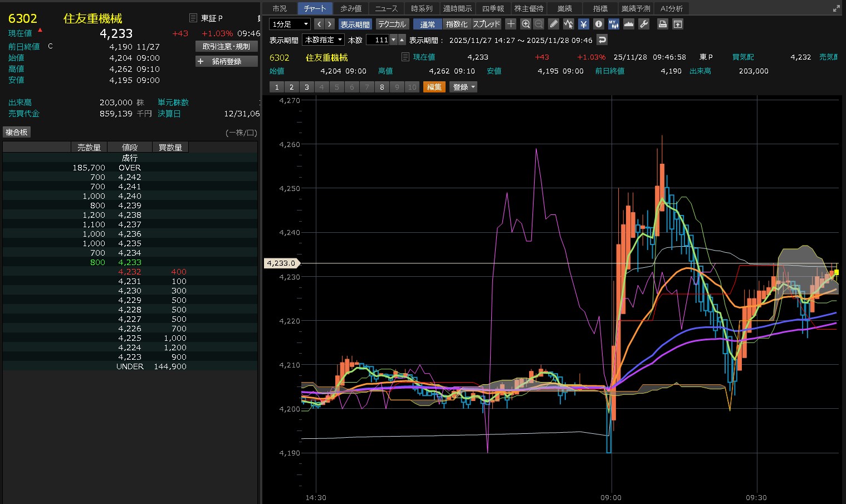This screenshot has height=504, width=846.
Task: Click the 銘柄登録 button
Action: tap(227, 61)
